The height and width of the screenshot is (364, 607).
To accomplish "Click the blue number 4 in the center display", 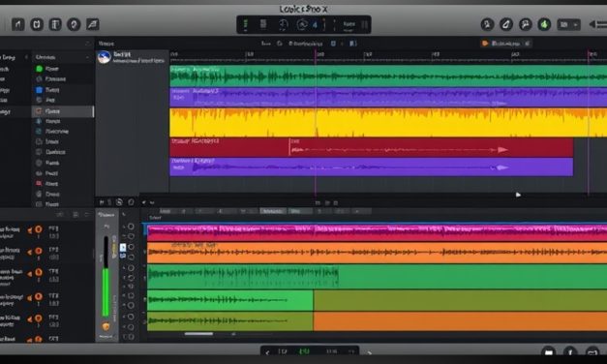I will tap(315, 25).
